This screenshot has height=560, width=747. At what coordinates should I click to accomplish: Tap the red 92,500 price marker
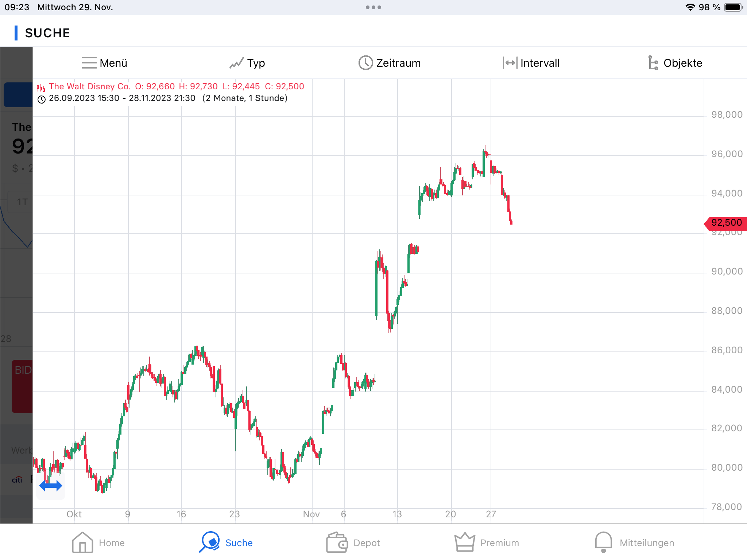726,223
